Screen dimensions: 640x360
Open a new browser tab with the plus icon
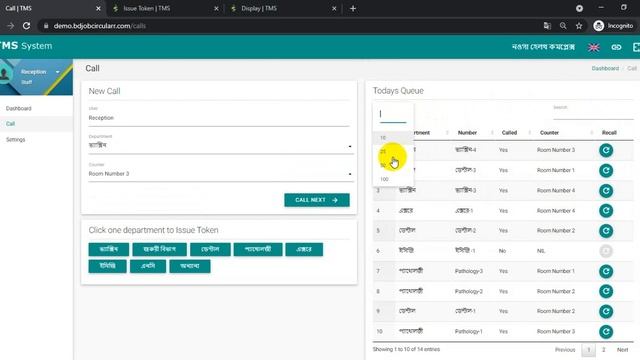coord(353,9)
